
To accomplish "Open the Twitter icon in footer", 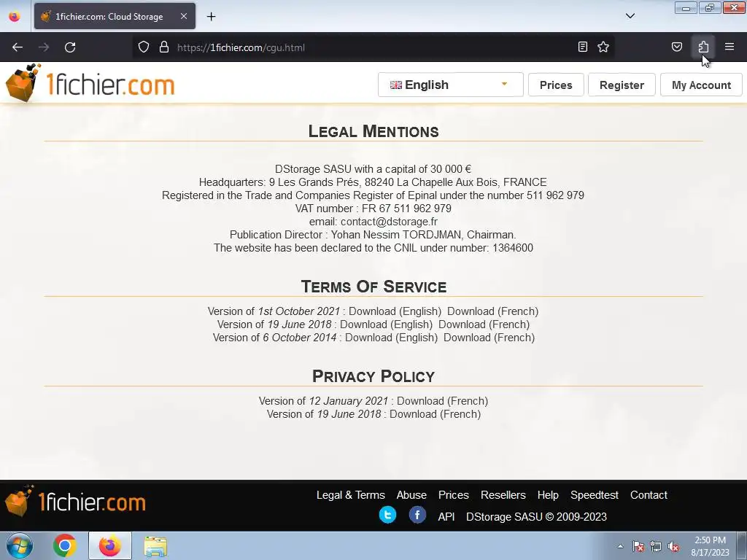I will click(x=387, y=516).
